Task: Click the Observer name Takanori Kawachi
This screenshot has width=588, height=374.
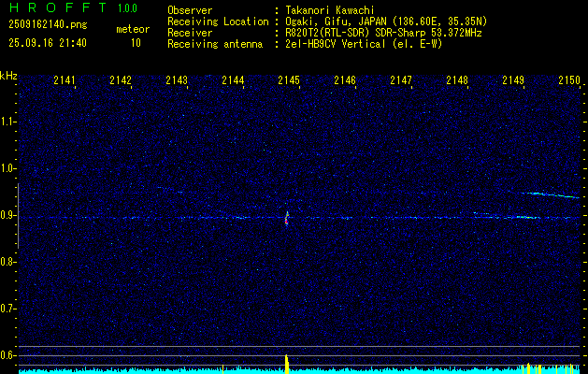Action: (x=329, y=10)
